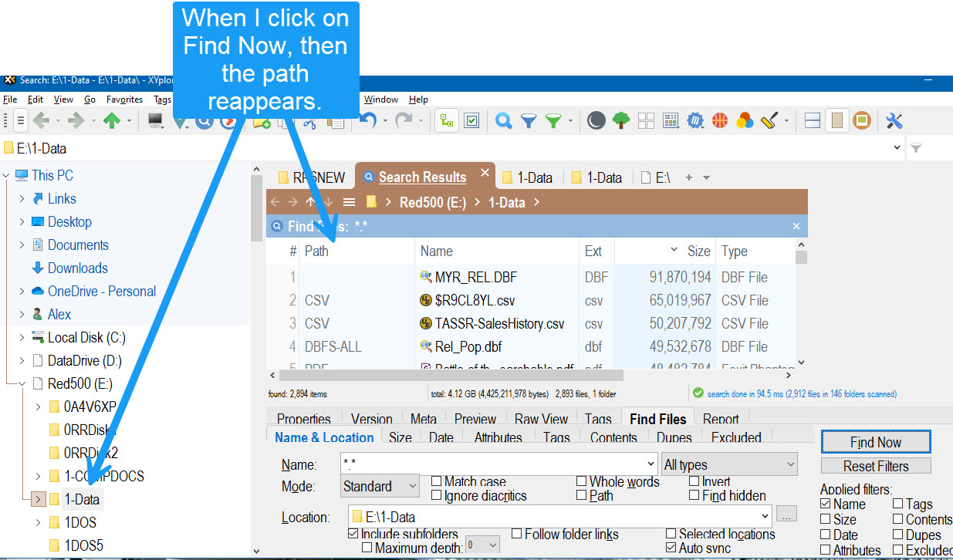Expand the 1-COMPDOCS folder in tree

pyautogui.click(x=38, y=476)
